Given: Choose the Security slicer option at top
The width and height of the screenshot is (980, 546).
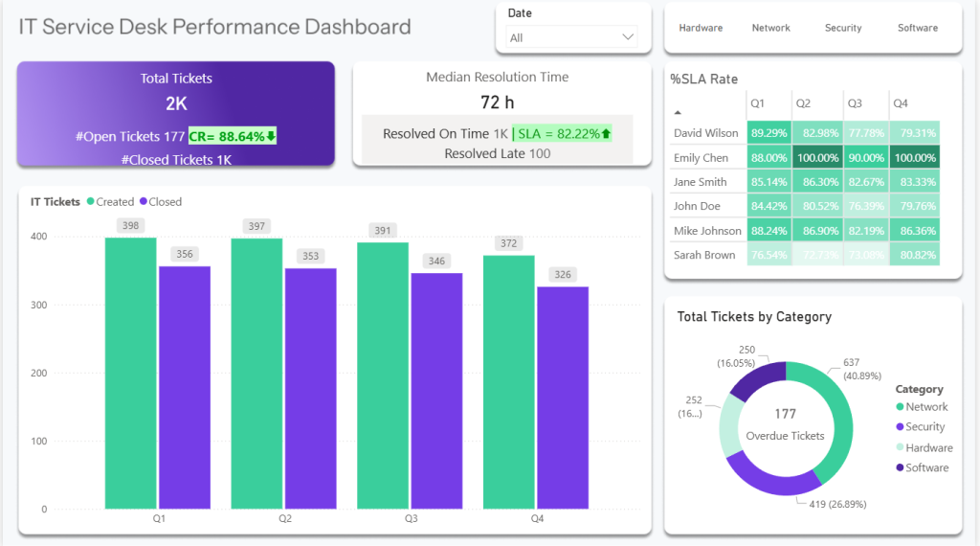Looking at the screenshot, I should 843,28.
